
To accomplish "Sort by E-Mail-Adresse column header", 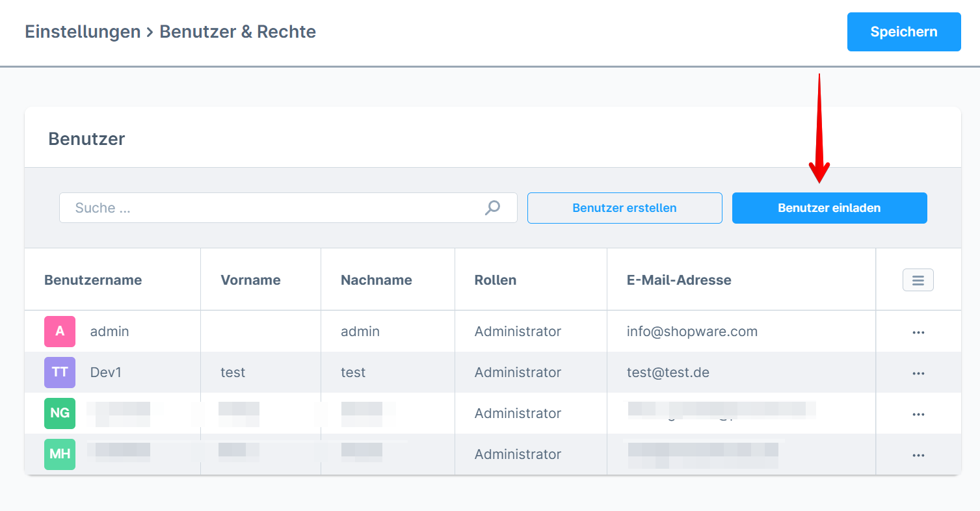I will (679, 280).
